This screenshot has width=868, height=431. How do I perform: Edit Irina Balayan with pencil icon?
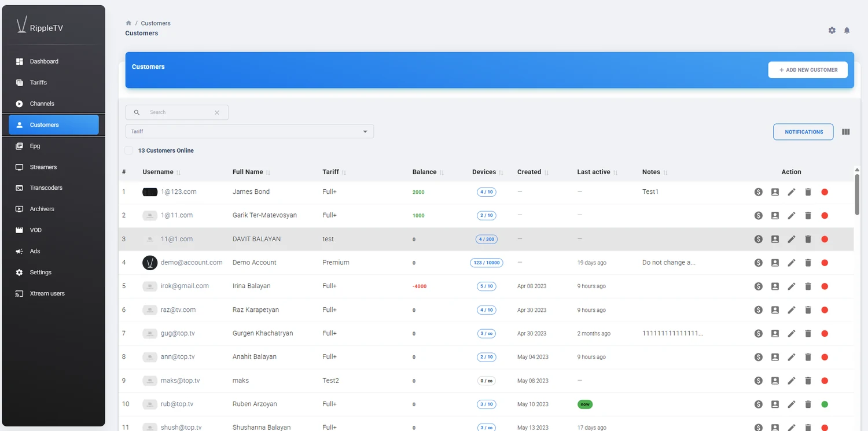792,286
